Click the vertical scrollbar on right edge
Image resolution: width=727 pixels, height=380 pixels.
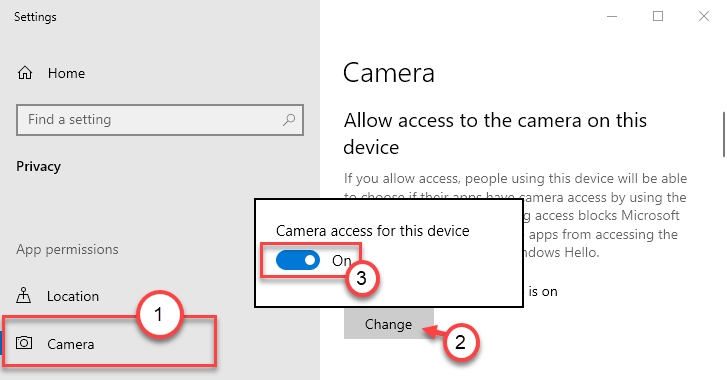tap(723, 134)
